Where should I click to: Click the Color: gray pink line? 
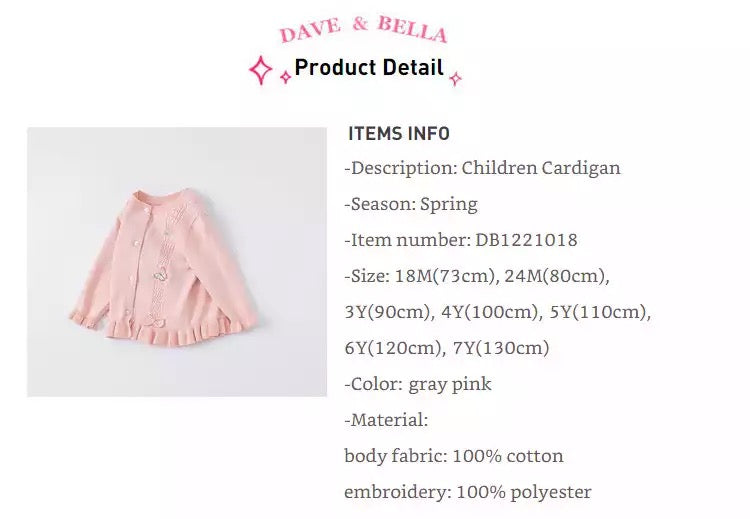point(418,385)
